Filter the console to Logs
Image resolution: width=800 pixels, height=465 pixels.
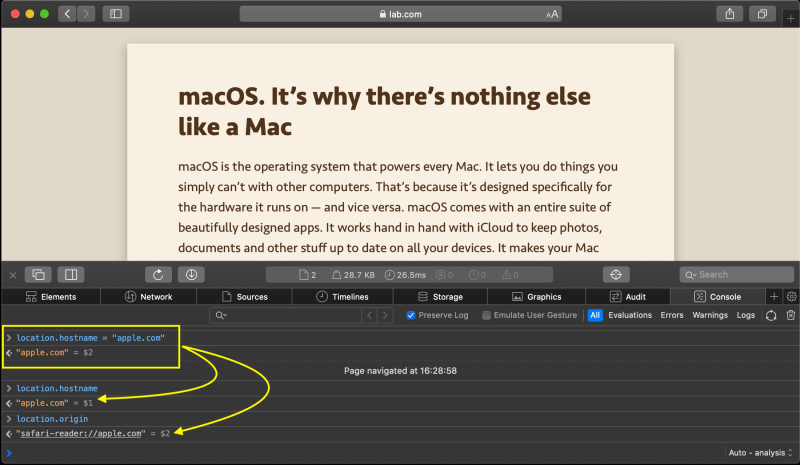pos(745,315)
